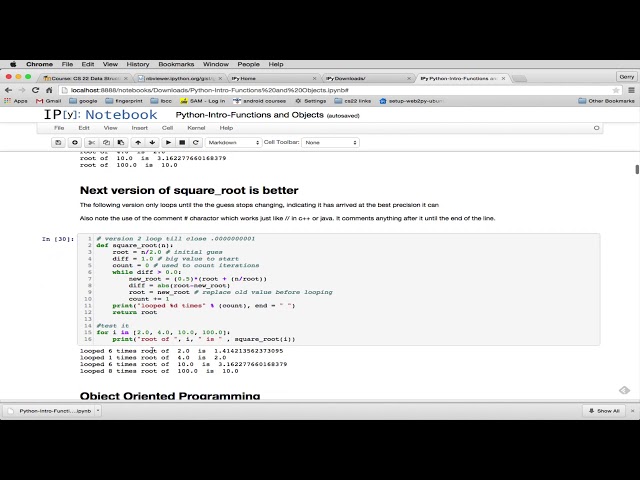Open the cs22 links bookmarks folder
The height and width of the screenshot is (480, 640).
click(353, 101)
